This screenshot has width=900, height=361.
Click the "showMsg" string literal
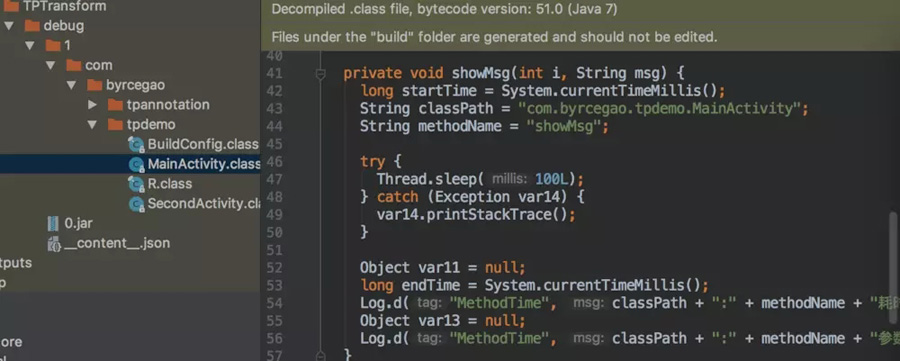pos(564,126)
